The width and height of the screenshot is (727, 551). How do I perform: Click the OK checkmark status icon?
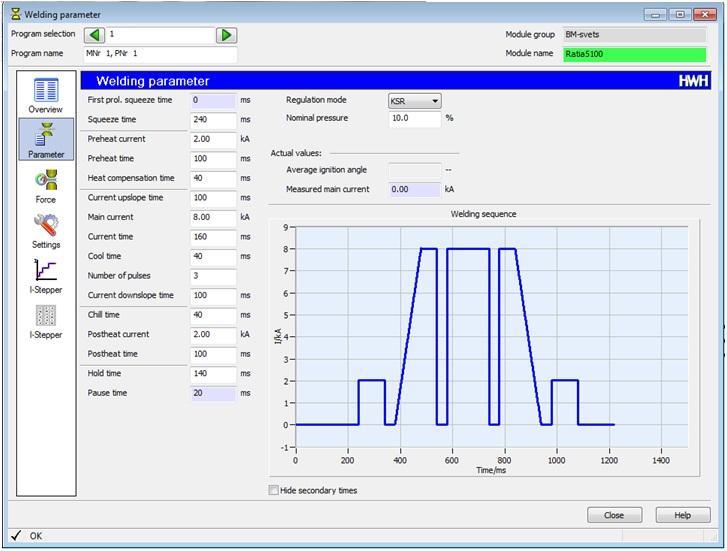click(16, 536)
